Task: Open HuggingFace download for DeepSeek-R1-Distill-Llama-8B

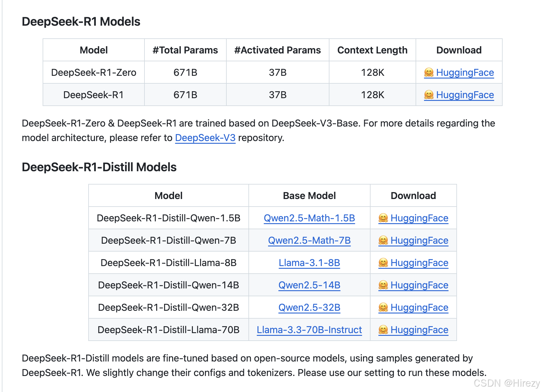Action: click(413, 263)
